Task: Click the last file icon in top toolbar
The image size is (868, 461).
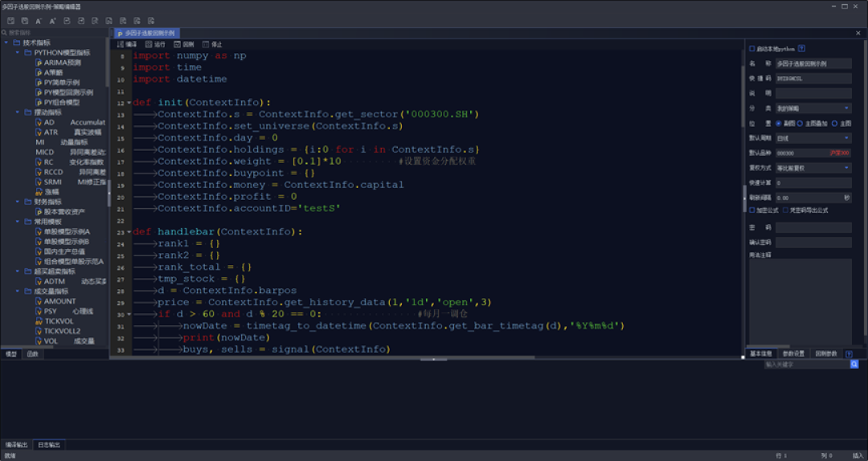Action: pyautogui.click(x=151, y=21)
